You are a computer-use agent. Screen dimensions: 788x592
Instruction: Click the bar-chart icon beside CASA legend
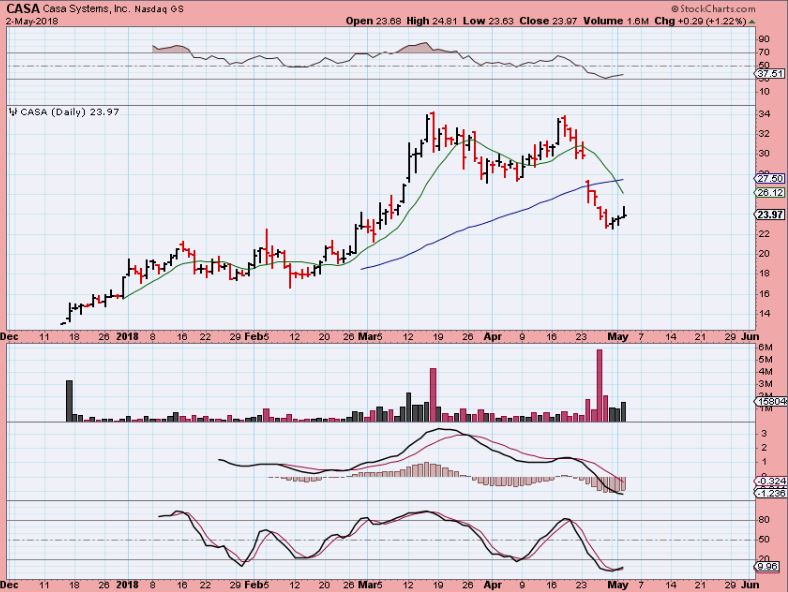(14, 112)
